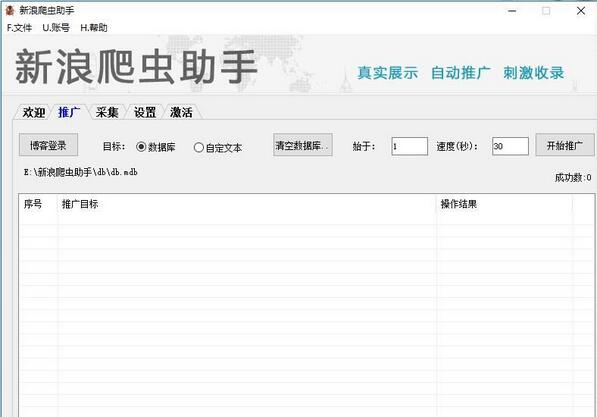Viewport: 597px width, 417px height.
Task: Open the F.文件 menu
Action: click(19, 27)
